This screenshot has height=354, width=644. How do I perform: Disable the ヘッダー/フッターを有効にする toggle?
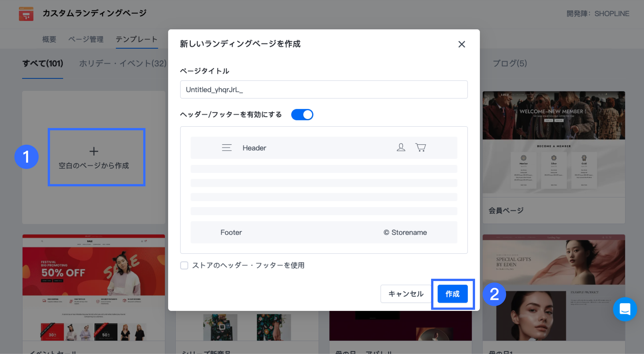tap(302, 115)
